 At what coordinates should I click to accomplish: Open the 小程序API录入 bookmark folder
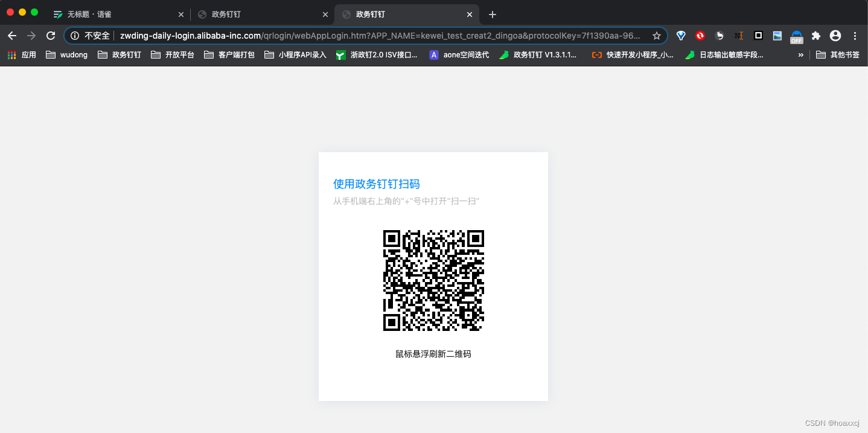pos(295,55)
